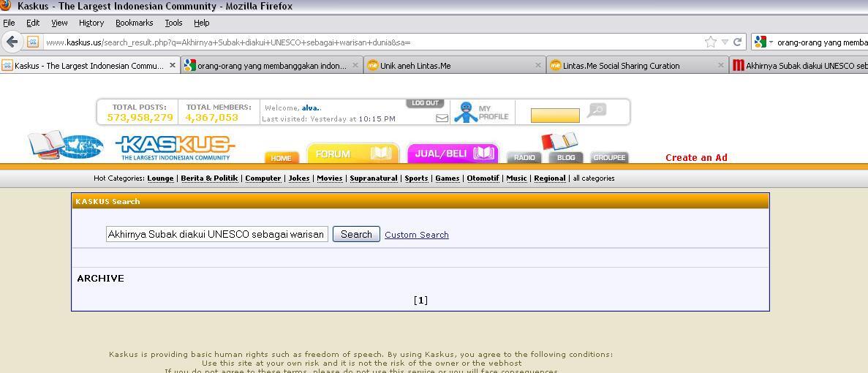Viewport: 868px width, 373px height.
Task: Click the browser Back arrow button
Action: click(12, 42)
